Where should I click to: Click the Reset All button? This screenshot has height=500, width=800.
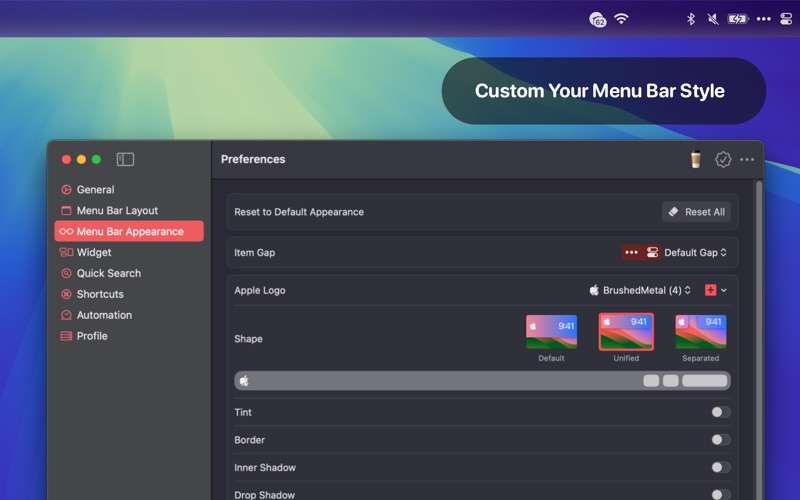696,212
